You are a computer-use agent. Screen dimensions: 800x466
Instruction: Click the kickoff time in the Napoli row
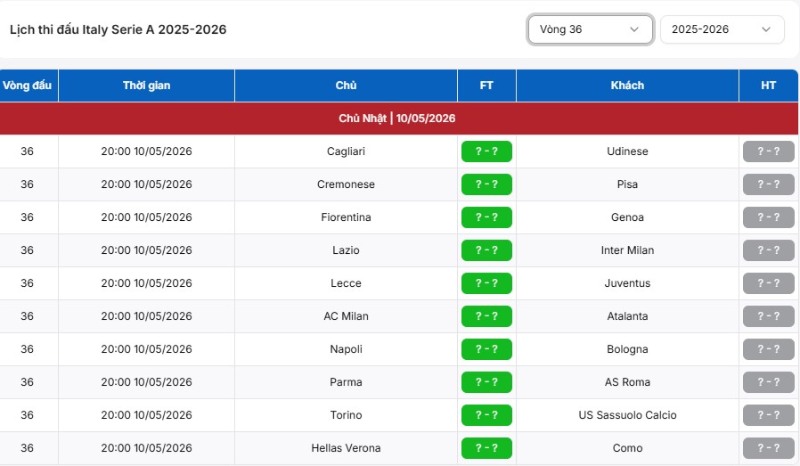(146, 349)
